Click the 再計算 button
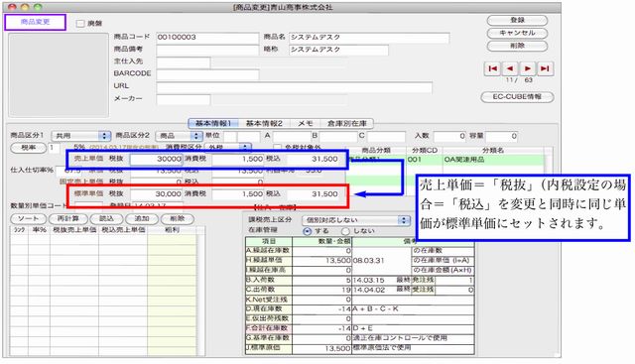 click(67, 219)
